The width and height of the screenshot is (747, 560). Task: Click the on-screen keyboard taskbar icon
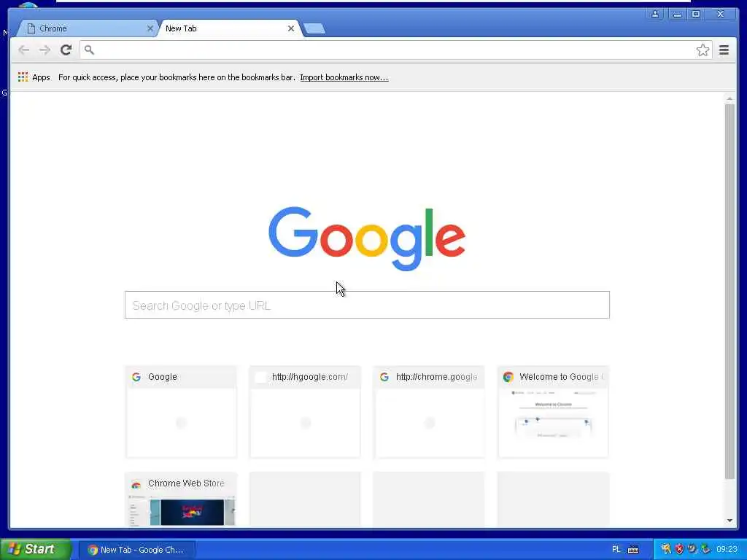click(x=633, y=550)
